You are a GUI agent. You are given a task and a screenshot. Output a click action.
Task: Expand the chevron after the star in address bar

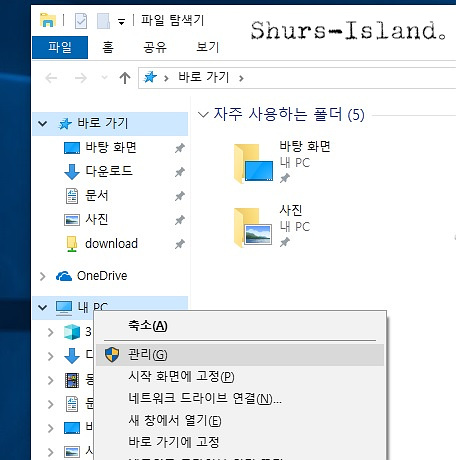166,78
